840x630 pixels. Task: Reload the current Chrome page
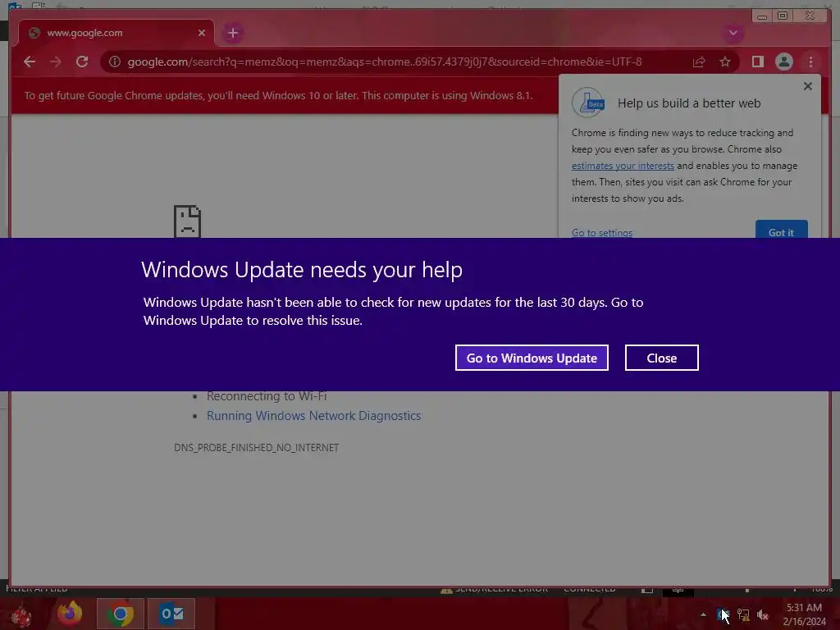(x=82, y=62)
